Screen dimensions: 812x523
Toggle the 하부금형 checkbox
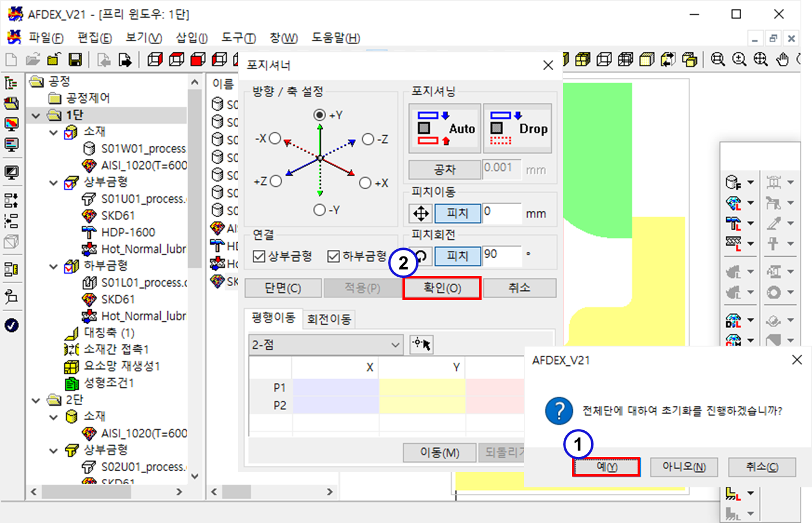coord(333,256)
